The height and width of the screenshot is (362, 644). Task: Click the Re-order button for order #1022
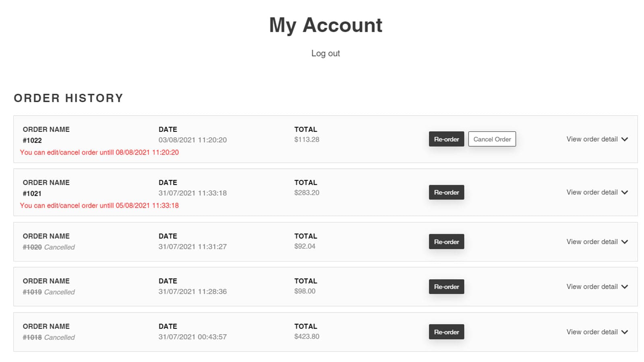tap(446, 139)
